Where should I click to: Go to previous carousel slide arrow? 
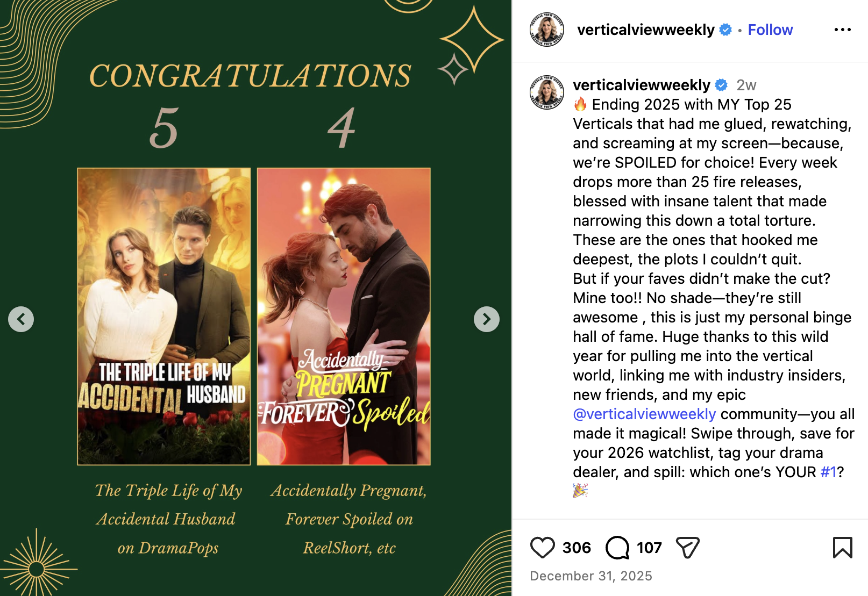click(21, 319)
